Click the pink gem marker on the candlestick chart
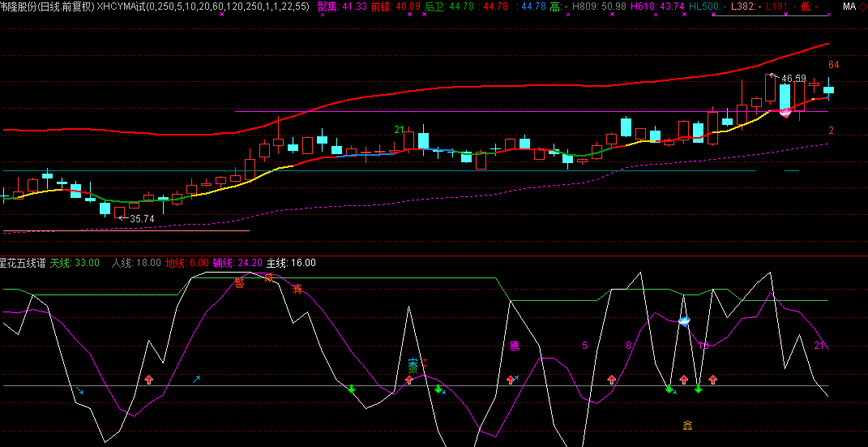The height and width of the screenshot is (447, 868). pyautogui.click(x=785, y=113)
